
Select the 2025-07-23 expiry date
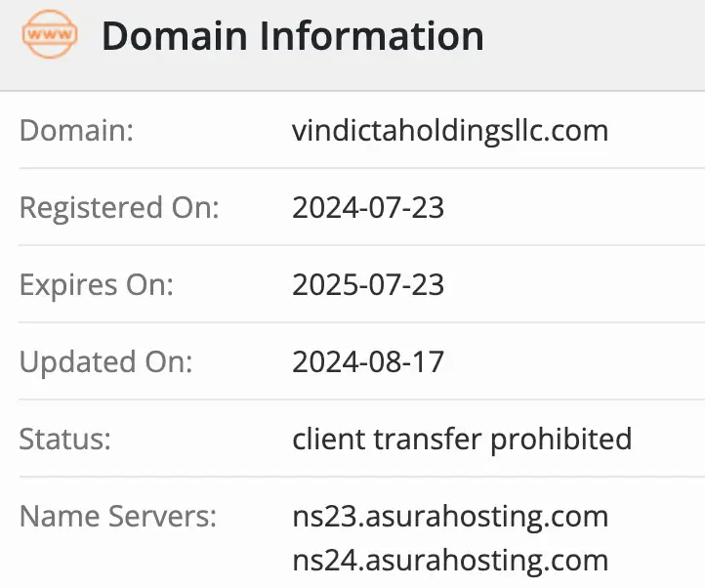(368, 284)
